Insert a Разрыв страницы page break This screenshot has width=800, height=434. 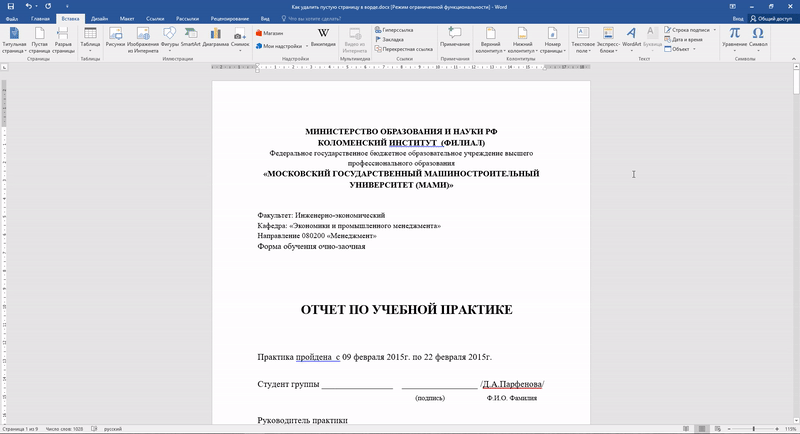tap(63, 41)
